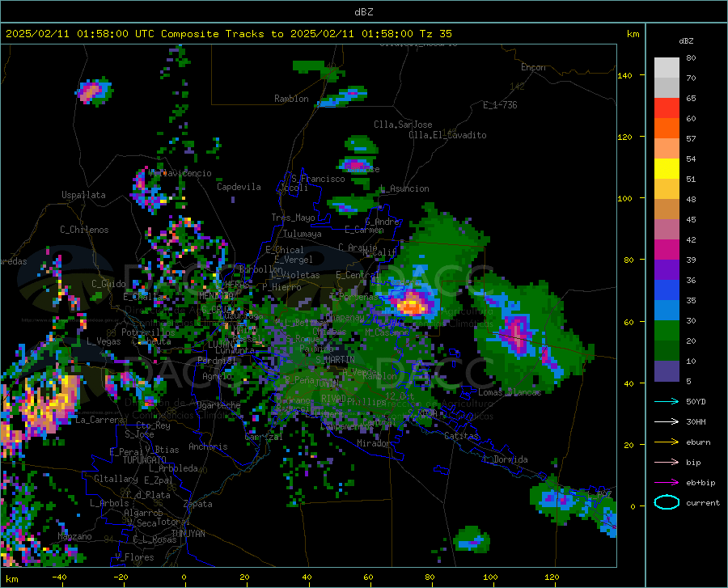Click the Lomas_Blancas map label
This screenshot has width=728, height=588.
pyautogui.click(x=510, y=392)
